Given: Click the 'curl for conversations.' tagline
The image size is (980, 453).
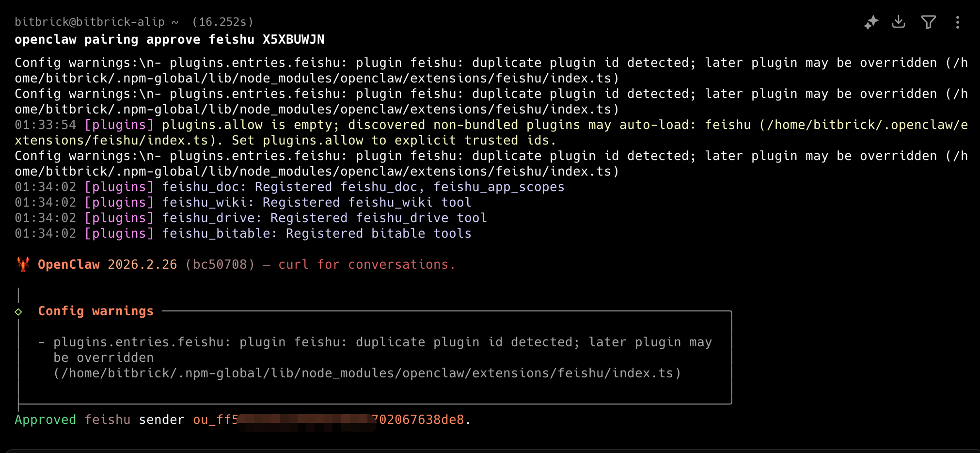Looking at the screenshot, I should coord(366,264).
